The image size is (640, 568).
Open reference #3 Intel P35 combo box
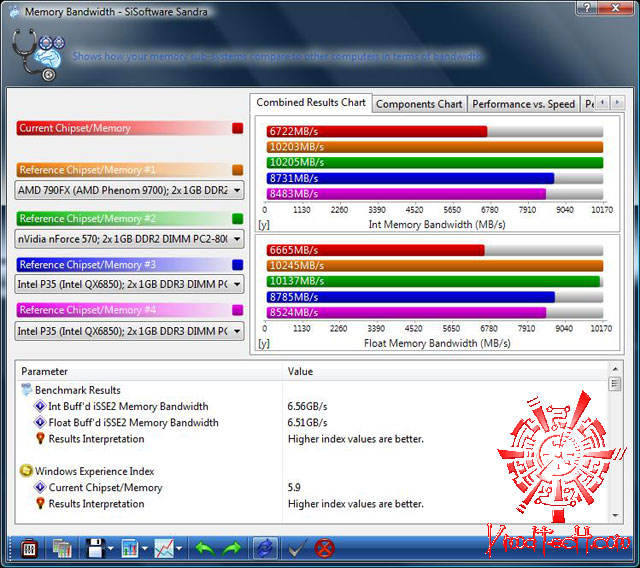click(x=129, y=284)
